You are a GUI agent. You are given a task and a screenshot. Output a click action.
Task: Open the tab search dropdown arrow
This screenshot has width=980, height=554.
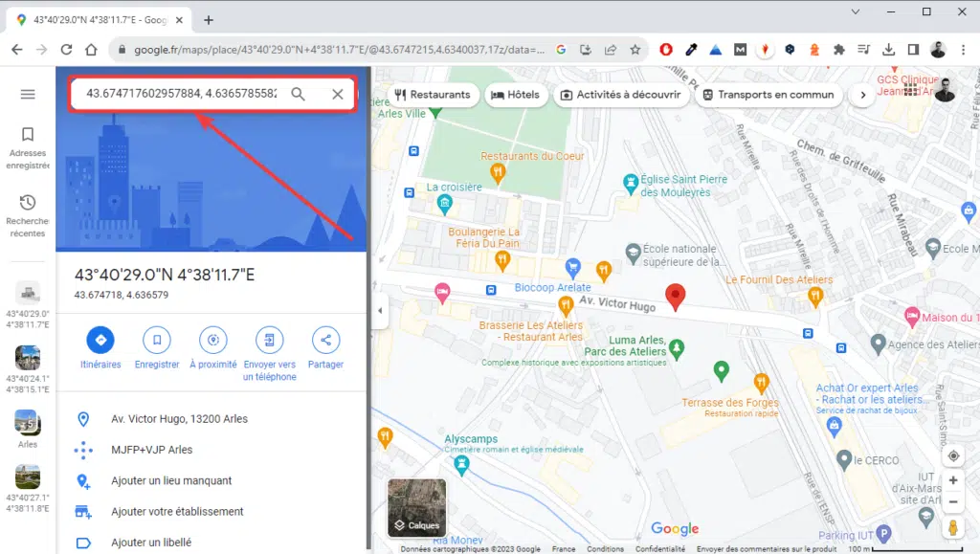855,11
